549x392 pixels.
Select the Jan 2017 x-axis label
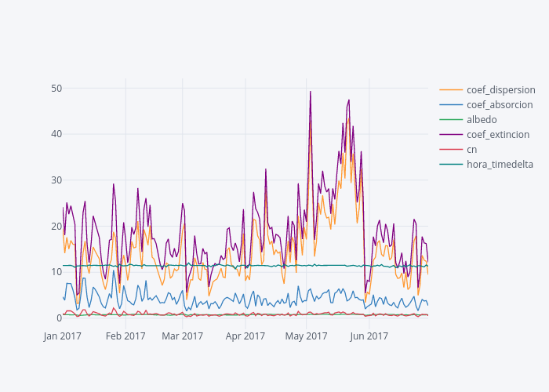(x=63, y=336)
